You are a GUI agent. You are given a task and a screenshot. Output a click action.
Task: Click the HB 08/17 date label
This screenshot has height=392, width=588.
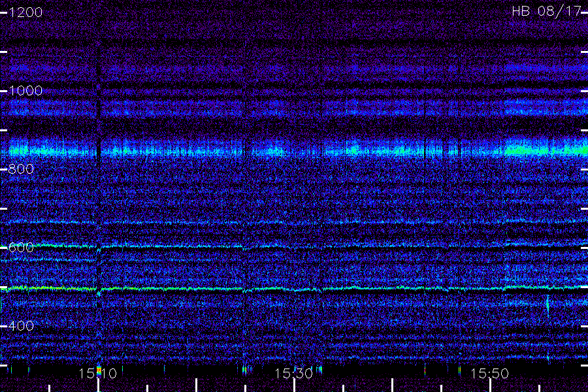(x=546, y=11)
